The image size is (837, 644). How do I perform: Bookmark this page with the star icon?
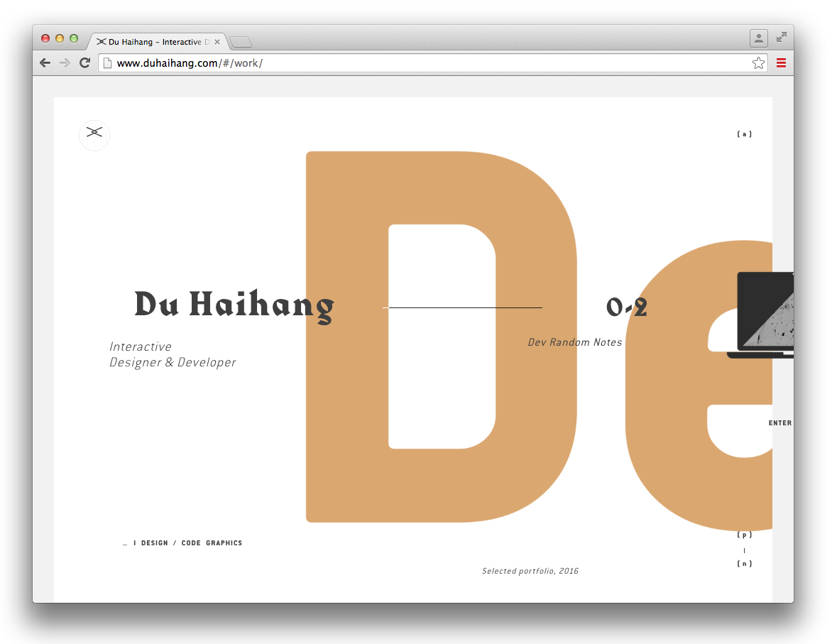click(758, 63)
